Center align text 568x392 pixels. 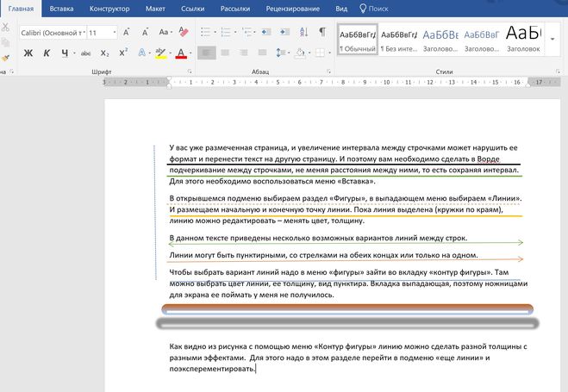coord(225,53)
